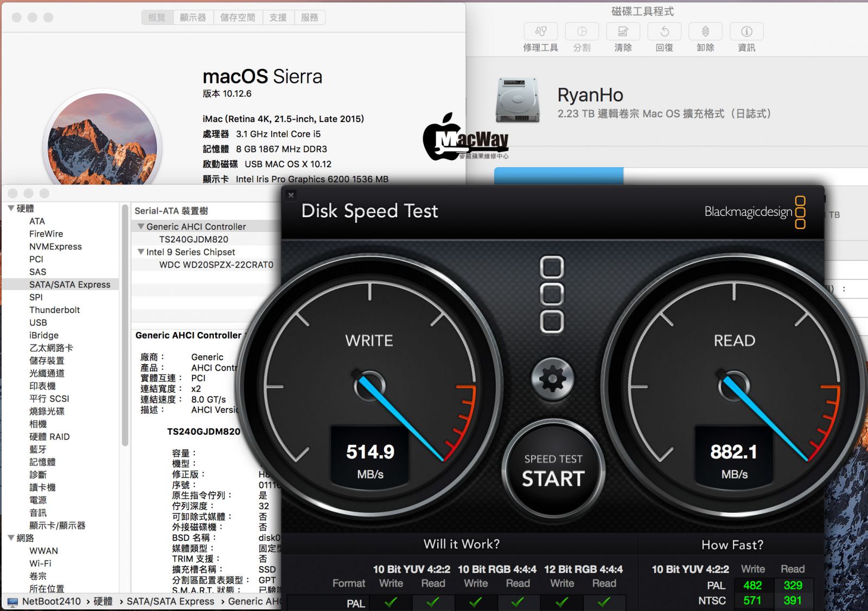Click NetBoot2410 computer icon in path bar
The width and height of the screenshot is (868, 611).
tap(12, 602)
